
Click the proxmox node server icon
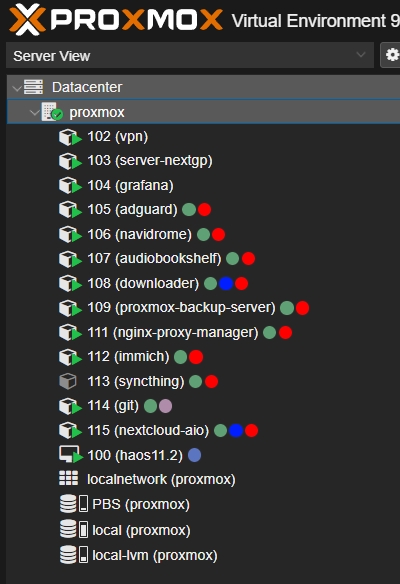click(52, 112)
